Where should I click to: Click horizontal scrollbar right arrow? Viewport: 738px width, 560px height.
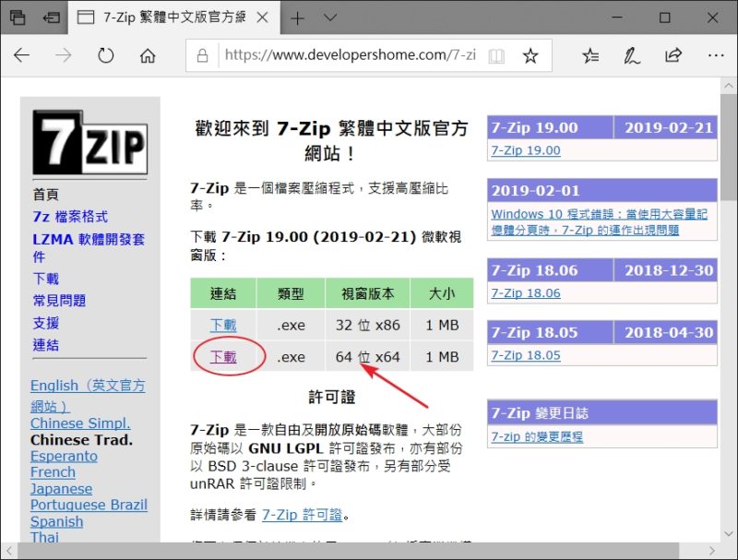point(711,550)
